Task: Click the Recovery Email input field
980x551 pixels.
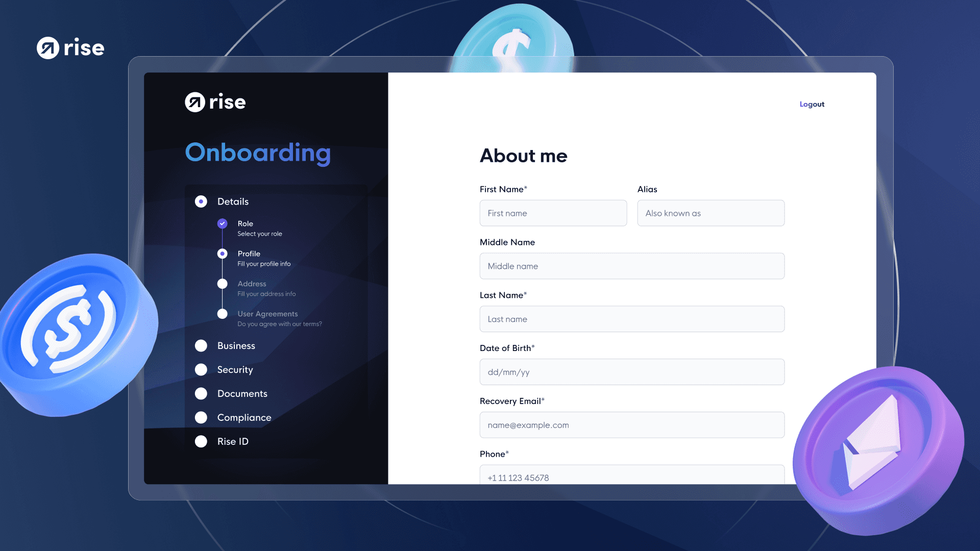Action: (x=632, y=425)
